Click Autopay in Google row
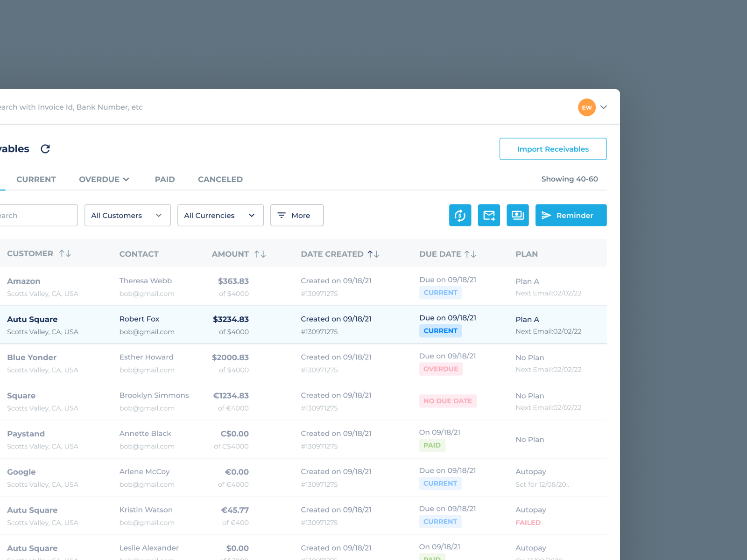 [x=531, y=472]
